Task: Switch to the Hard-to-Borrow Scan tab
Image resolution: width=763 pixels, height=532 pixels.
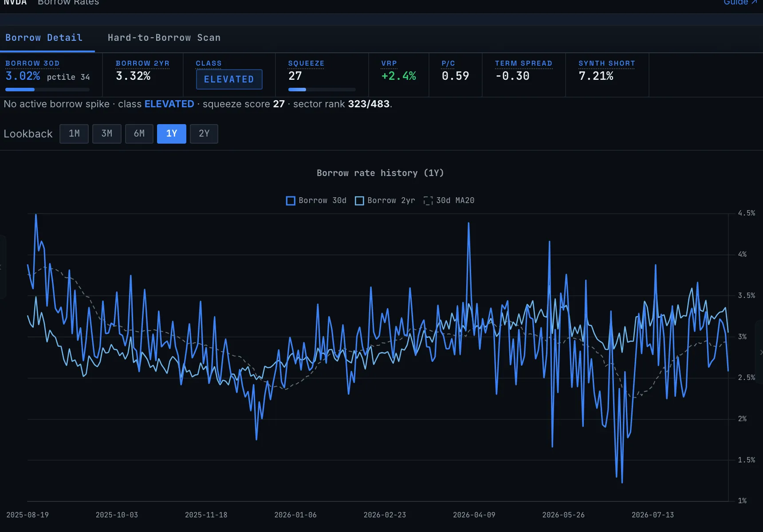Action: (x=164, y=38)
